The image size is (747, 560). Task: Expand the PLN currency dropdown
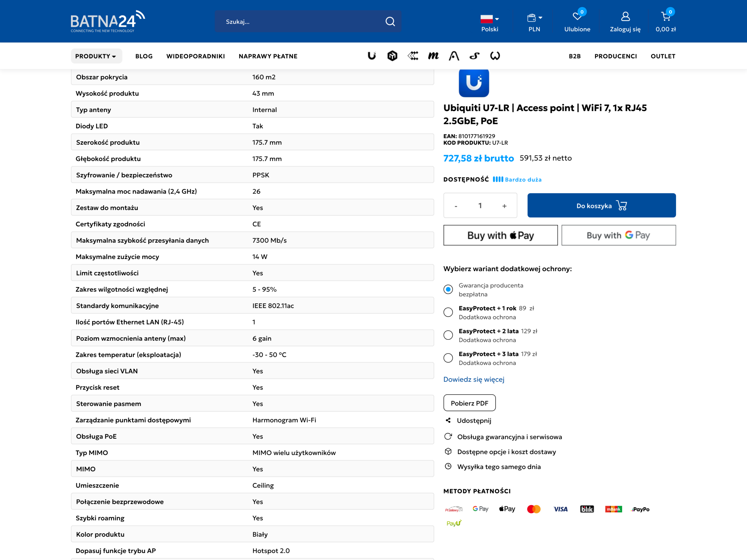(x=534, y=23)
